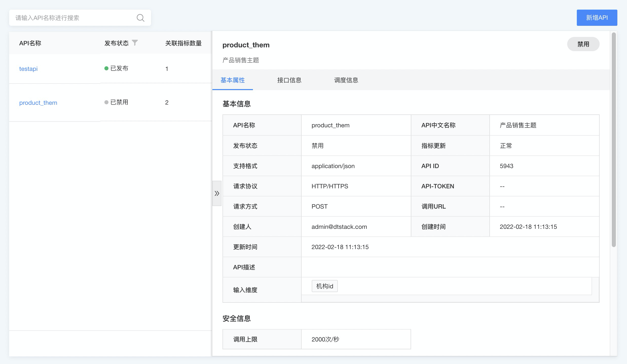This screenshot has width=627, height=364.
Task: Click the count 1 in testapi row
Action: (167, 69)
